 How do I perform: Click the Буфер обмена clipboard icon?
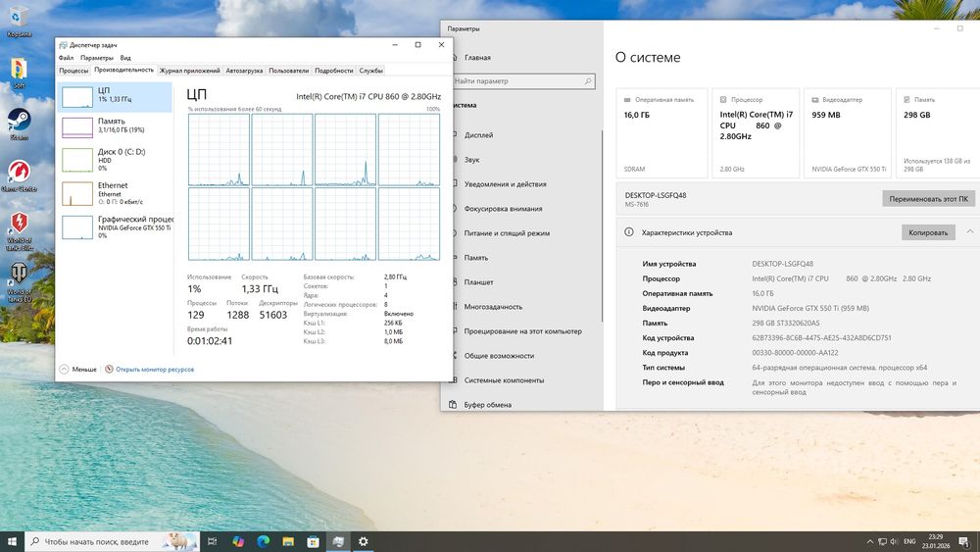453,405
